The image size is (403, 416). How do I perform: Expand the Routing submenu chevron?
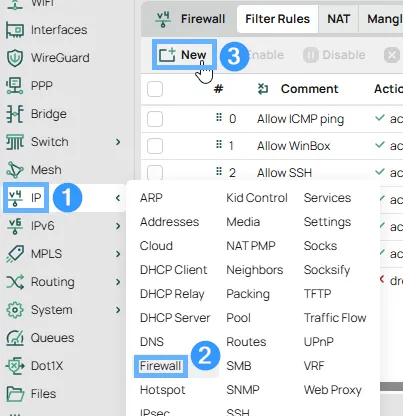[118, 282]
